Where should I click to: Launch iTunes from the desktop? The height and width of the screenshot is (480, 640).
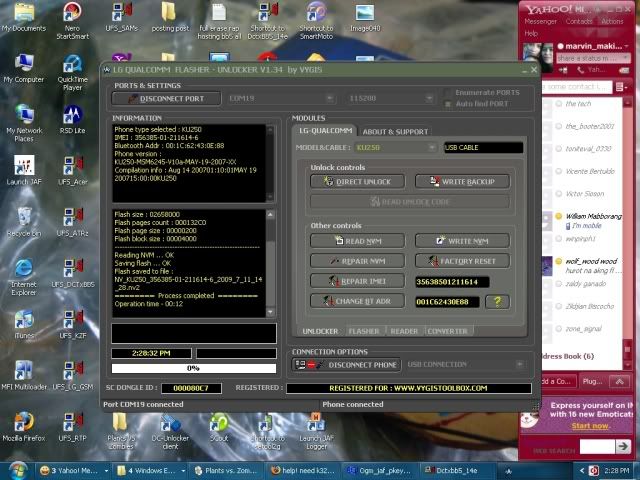click(24, 324)
